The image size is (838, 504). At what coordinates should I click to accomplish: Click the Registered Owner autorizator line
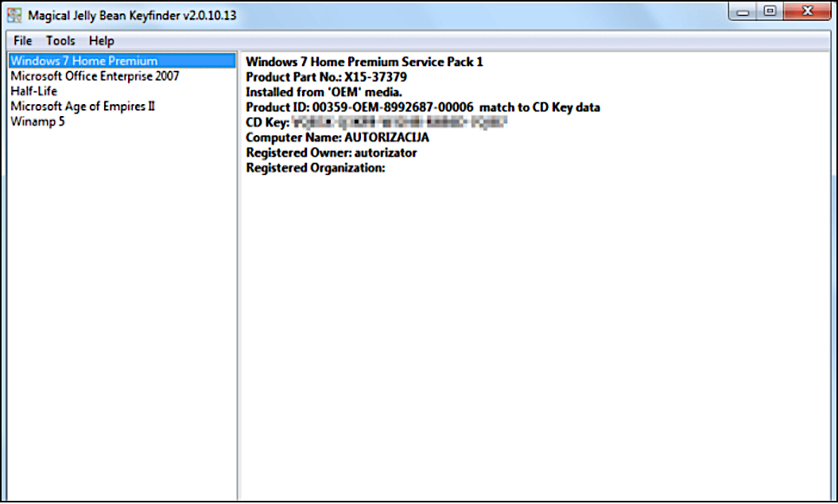point(331,153)
